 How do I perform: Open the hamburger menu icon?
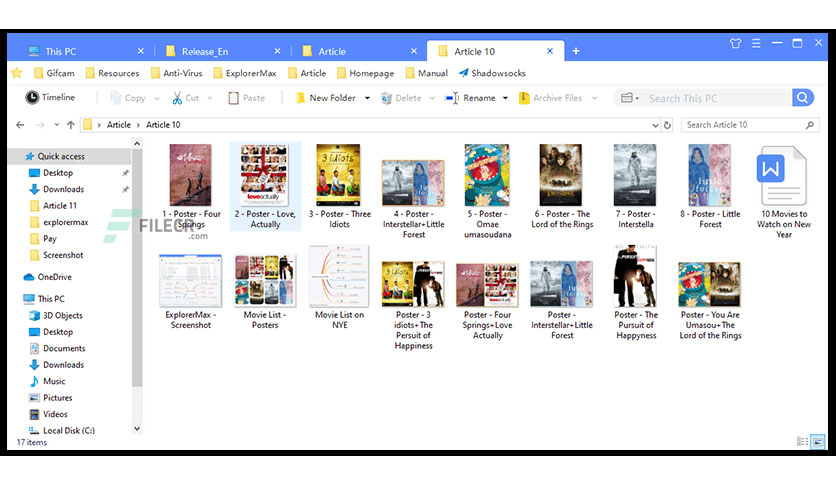[756, 44]
